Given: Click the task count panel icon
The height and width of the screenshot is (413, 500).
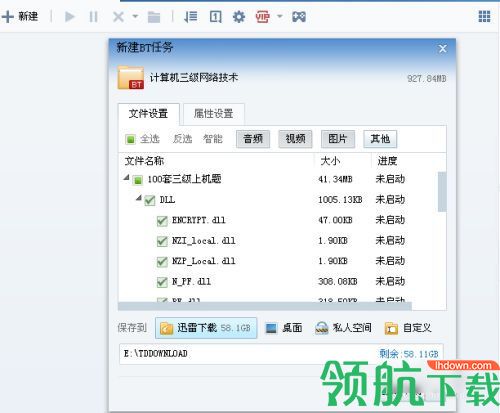Looking at the screenshot, I should [215, 16].
